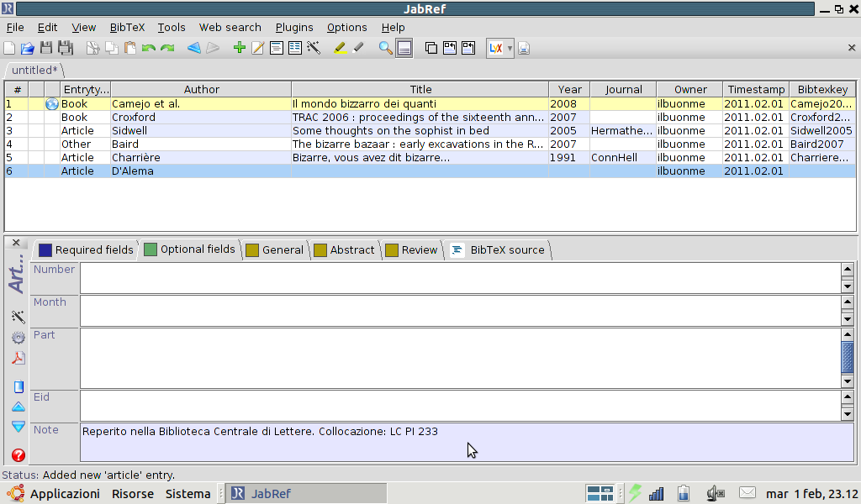Screen dimensions: 861x504
Task: Toggle the entry preview panel button
Action: 404,48
